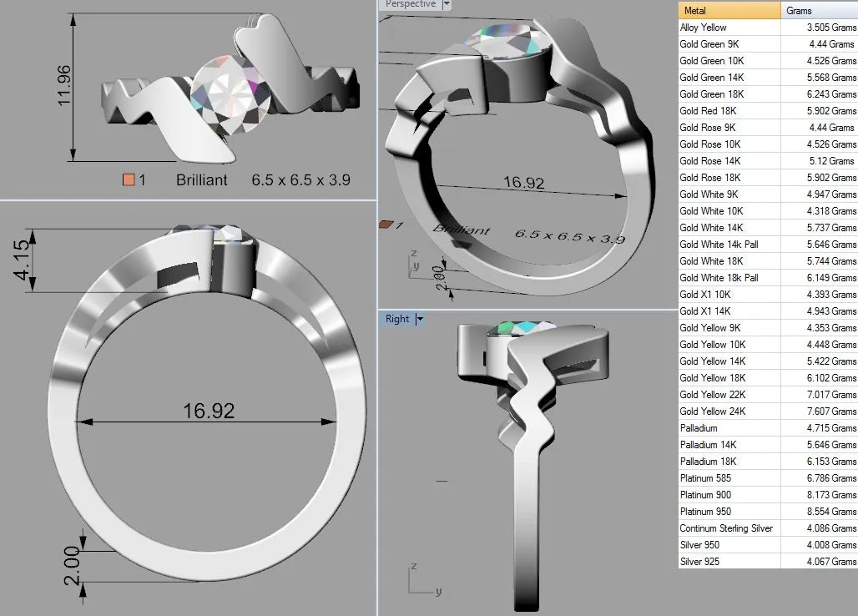Select the Silver 925 row
Screen dimensions: 858x616
click(x=768, y=561)
